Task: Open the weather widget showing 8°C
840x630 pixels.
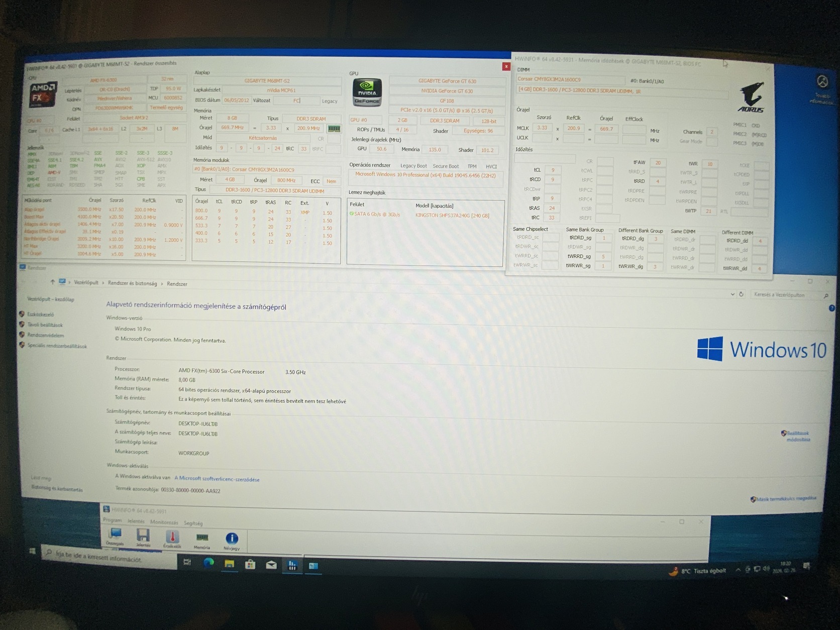Action: click(697, 571)
